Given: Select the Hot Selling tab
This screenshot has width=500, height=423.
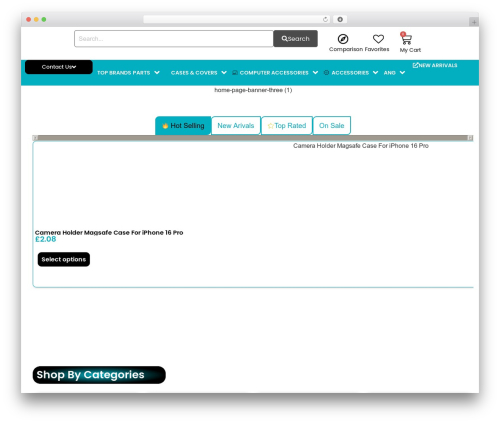Looking at the screenshot, I should click(183, 126).
